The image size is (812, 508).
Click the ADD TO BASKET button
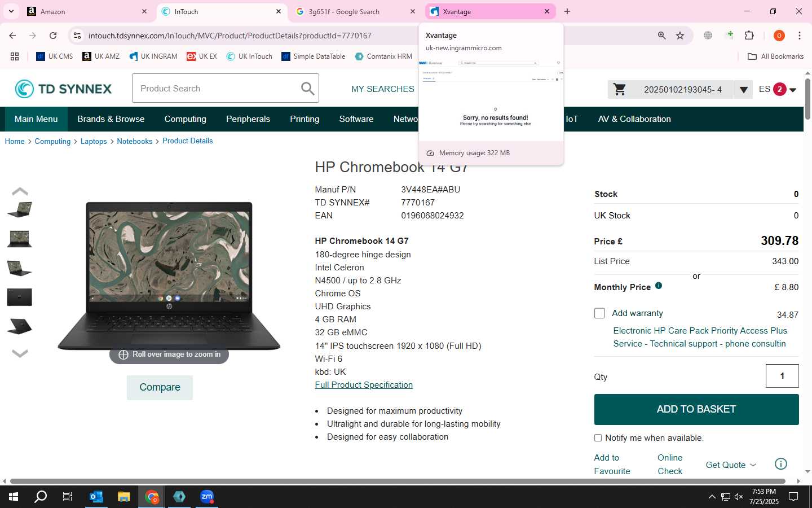[x=696, y=409]
